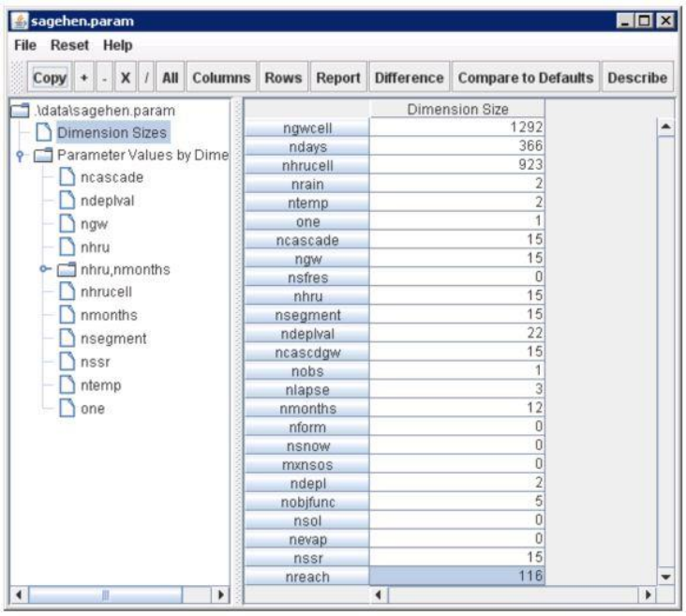Click the nobjfunc value cell 5
The width and height of the screenshot is (686, 616).
point(456,501)
